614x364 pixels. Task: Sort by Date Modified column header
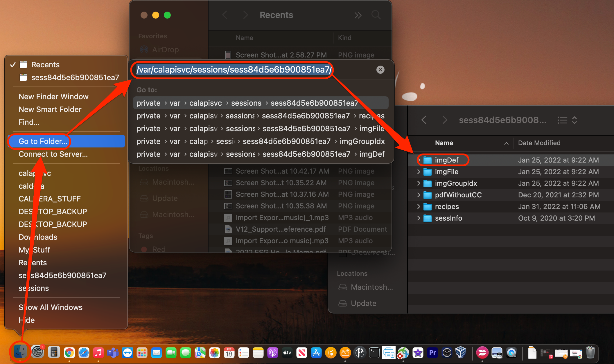point(539,143)
